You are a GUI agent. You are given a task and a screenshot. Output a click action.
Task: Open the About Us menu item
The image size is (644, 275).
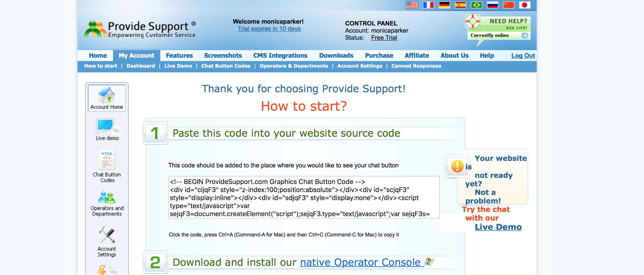point(455,55)
